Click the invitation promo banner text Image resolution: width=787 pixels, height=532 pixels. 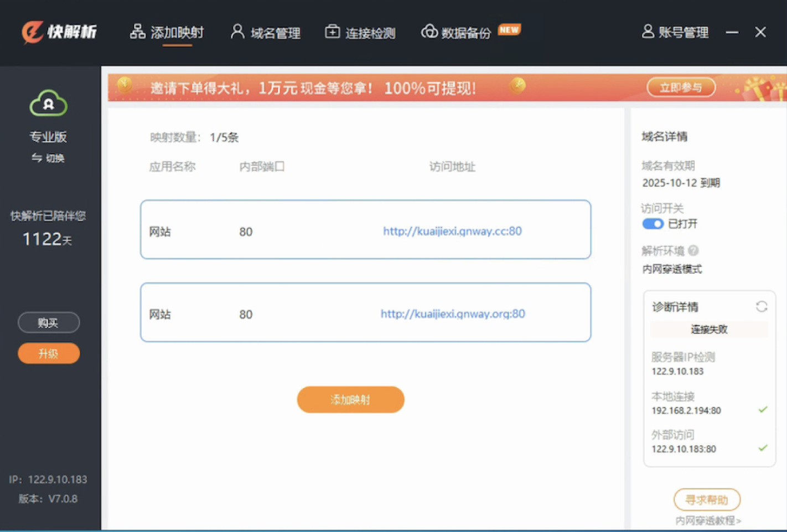coord(313,88)
